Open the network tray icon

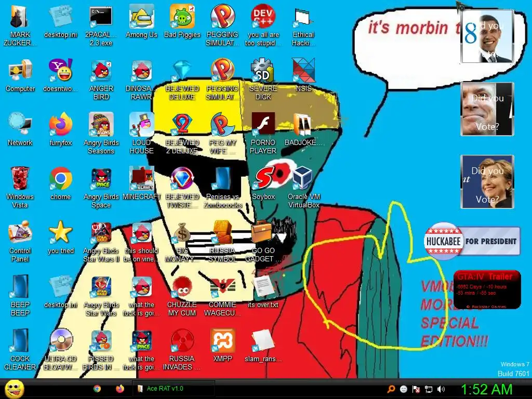click(429, 389)
